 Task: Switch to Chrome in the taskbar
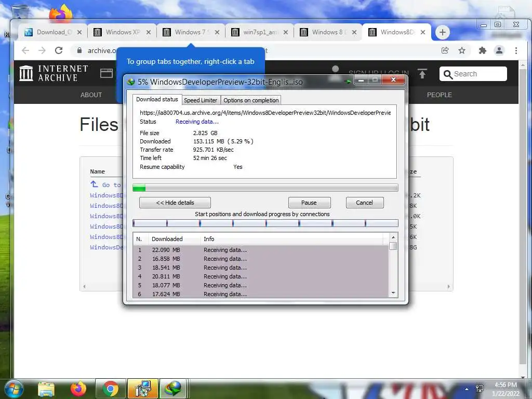[111, 389]
